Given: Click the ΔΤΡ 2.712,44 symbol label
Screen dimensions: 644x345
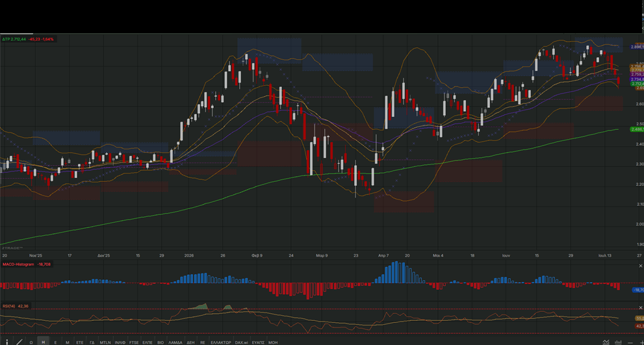Looking at the screenshot, I should click(14, 39).
